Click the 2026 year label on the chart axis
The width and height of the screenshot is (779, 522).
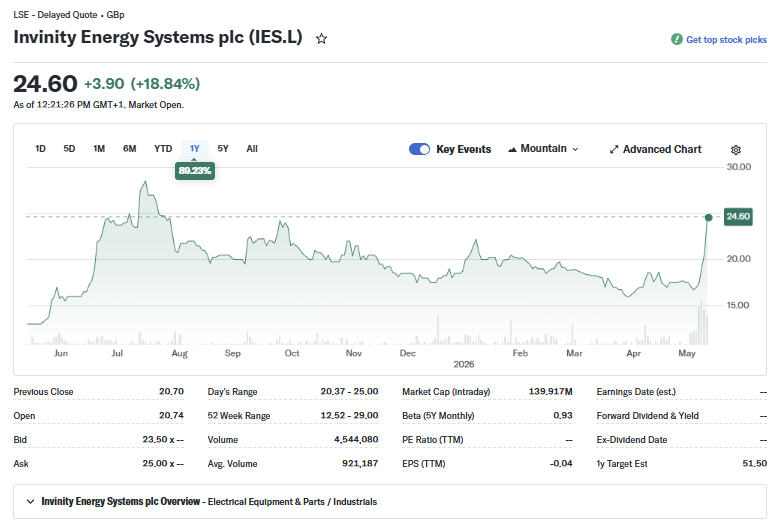[464, 364]
